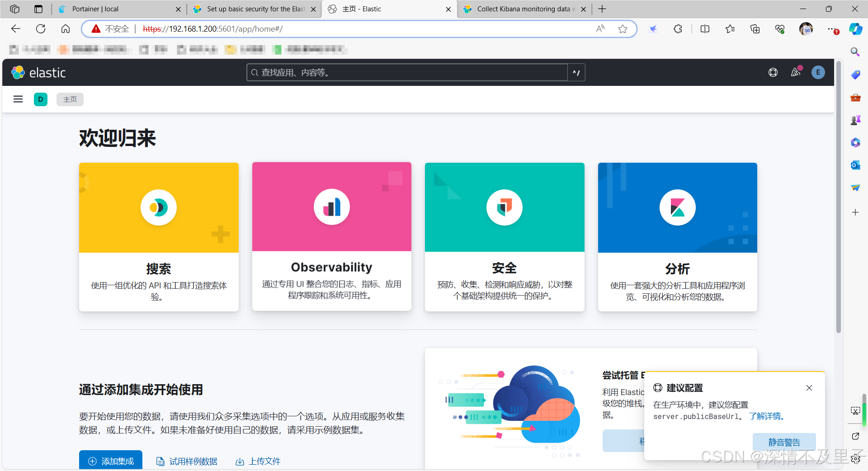Click the 静音警告 button

tap(784, 442)
